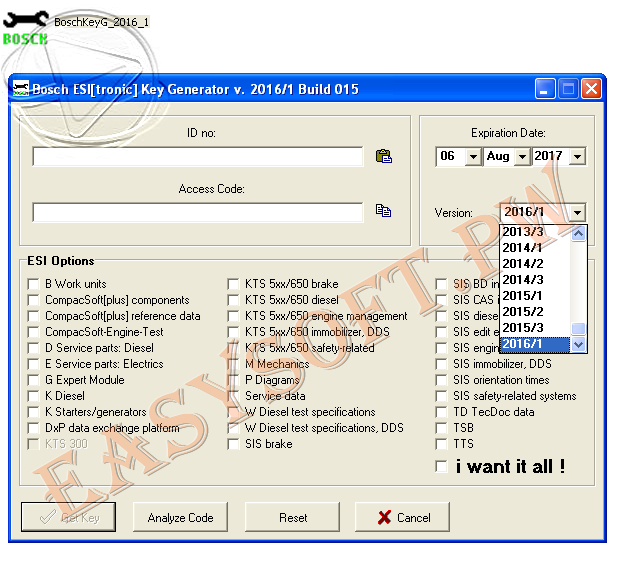Tick KTS 5xx/650 immobilizer, DDS

(x=233, y=332)
